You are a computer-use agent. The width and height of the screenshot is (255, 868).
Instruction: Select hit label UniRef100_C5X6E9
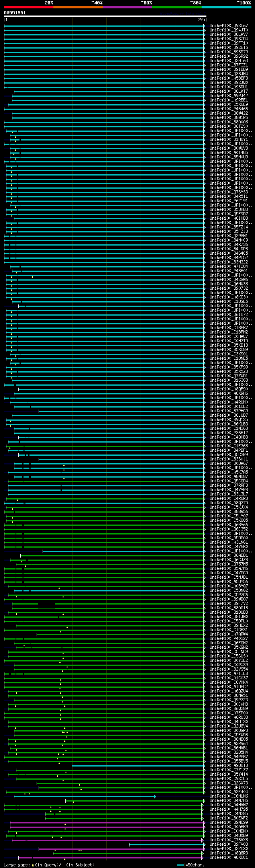[x=229, y=105]
